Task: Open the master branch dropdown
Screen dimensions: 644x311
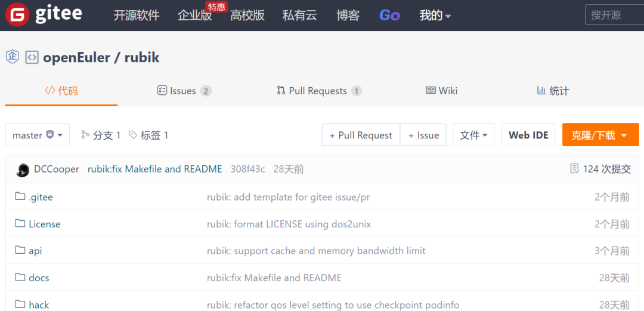Action: pyautogui.click(x=38, y=135)
